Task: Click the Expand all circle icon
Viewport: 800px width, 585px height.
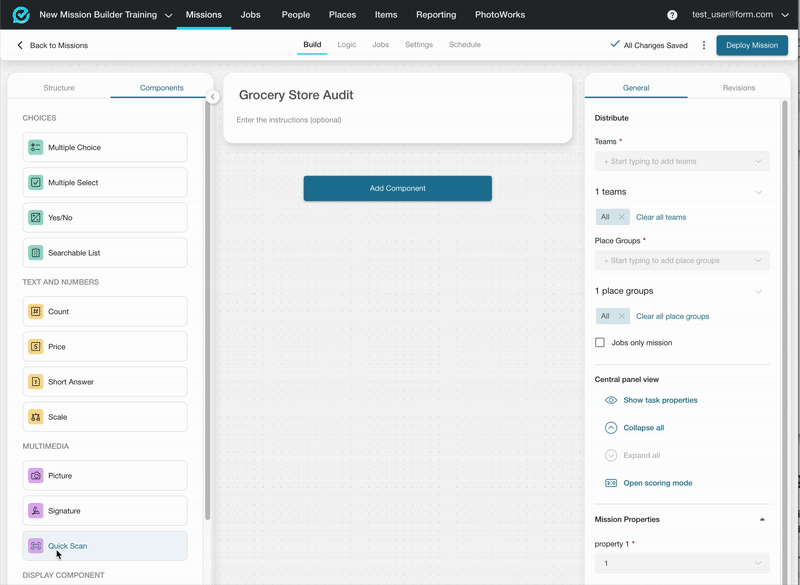Action: tap(611, 455)
